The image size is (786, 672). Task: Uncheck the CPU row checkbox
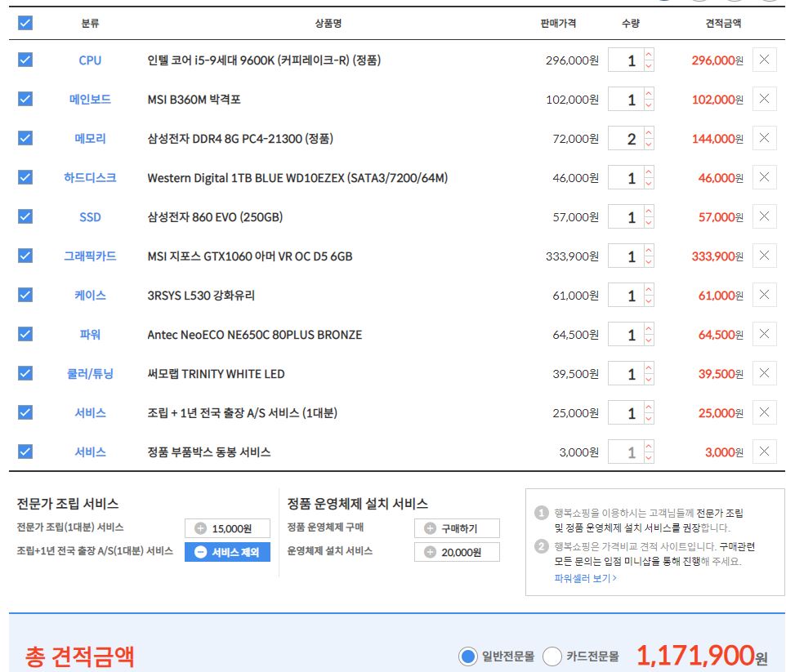(25, 60)
